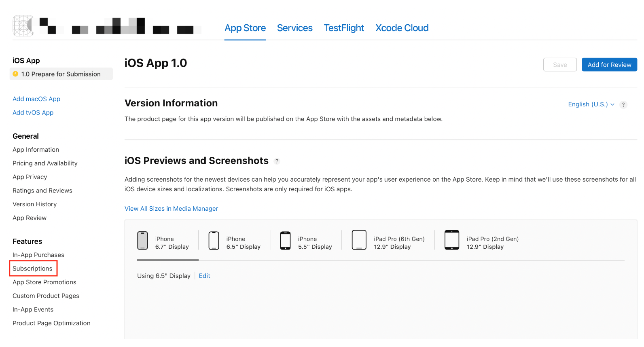
Task: Click the app icon placeholder at top left
Action: [23, 26]
